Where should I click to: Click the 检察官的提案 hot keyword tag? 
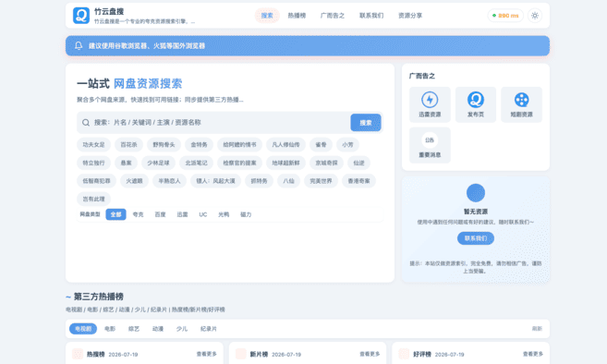click(x=239, y=163)
